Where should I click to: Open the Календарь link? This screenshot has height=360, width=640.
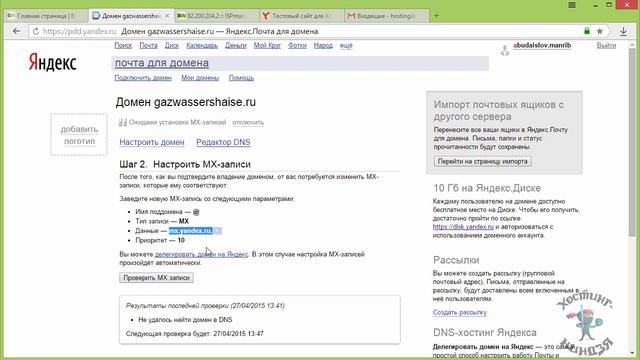[x=202, y=45]
